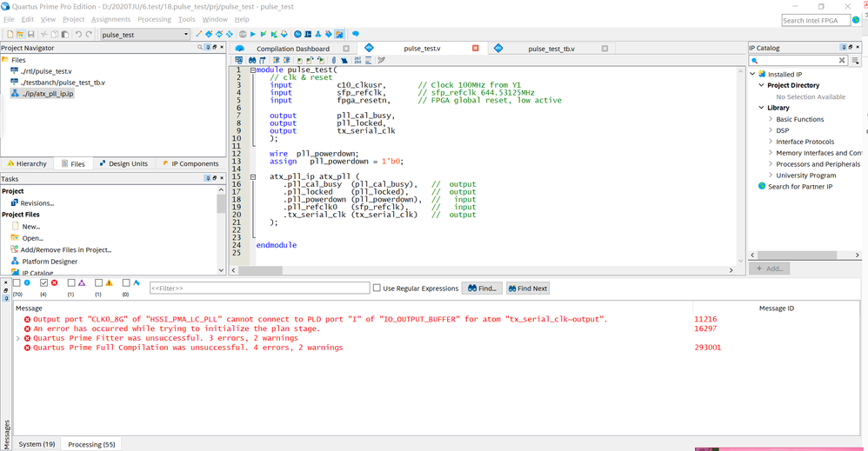
Task: Click Search for Partner IP link
Action: [799, 187]
